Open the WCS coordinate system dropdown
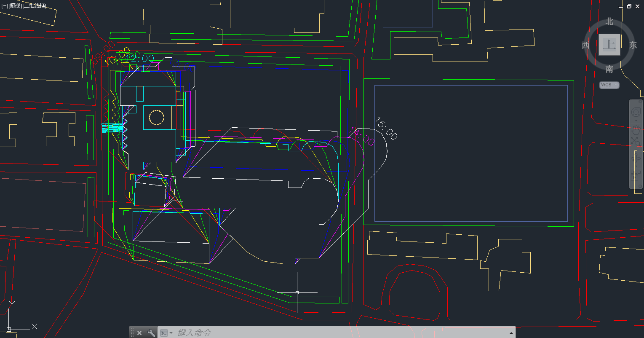This screenshot has height=338, width=644. point(609,85)
